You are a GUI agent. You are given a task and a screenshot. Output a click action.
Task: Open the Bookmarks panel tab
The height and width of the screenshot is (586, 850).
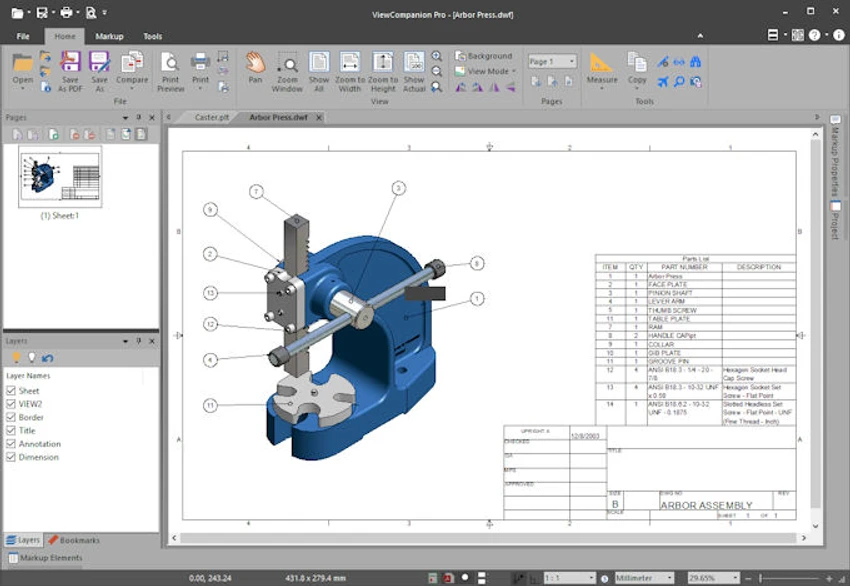(74, 540)
